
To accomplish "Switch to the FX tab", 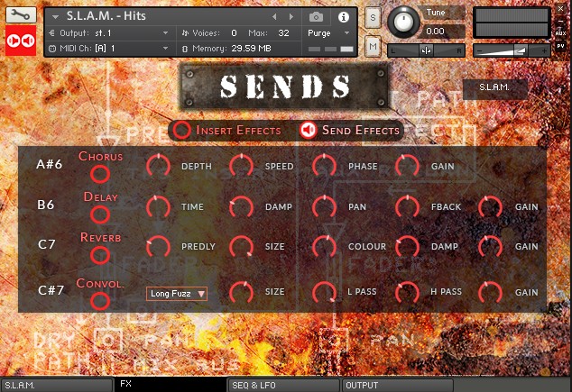I will tap(171, 385).
